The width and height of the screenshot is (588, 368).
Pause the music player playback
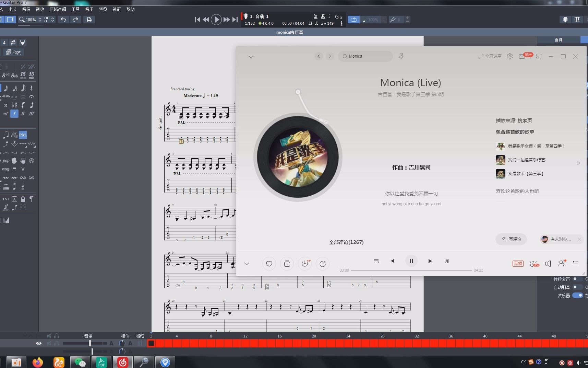[411, 261]
